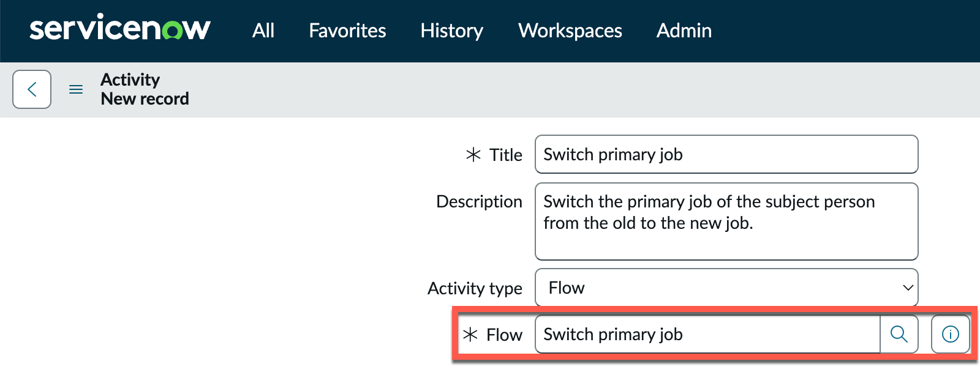Open the History menu
This screenshot has width=980, height=372.
[452, 31]
